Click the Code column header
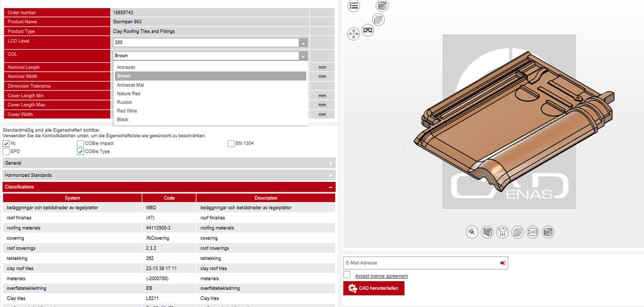The image size is (644, 307). click(x=169, y=198)
